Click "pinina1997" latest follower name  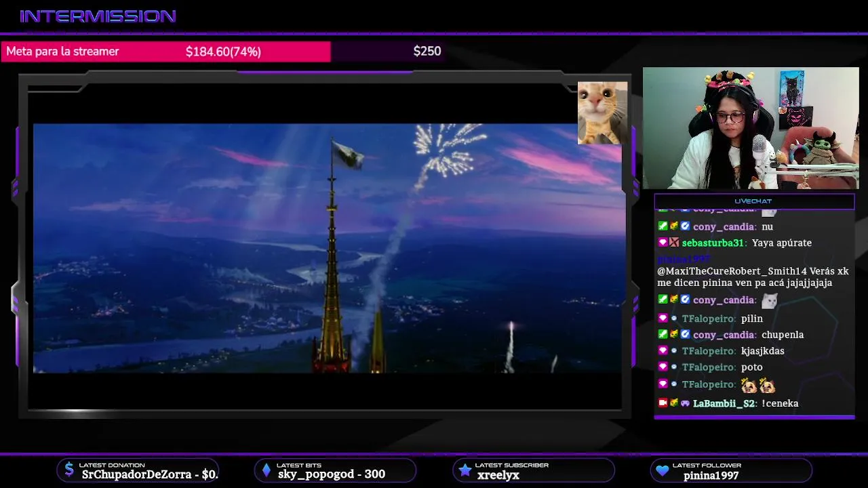point(711,476)
